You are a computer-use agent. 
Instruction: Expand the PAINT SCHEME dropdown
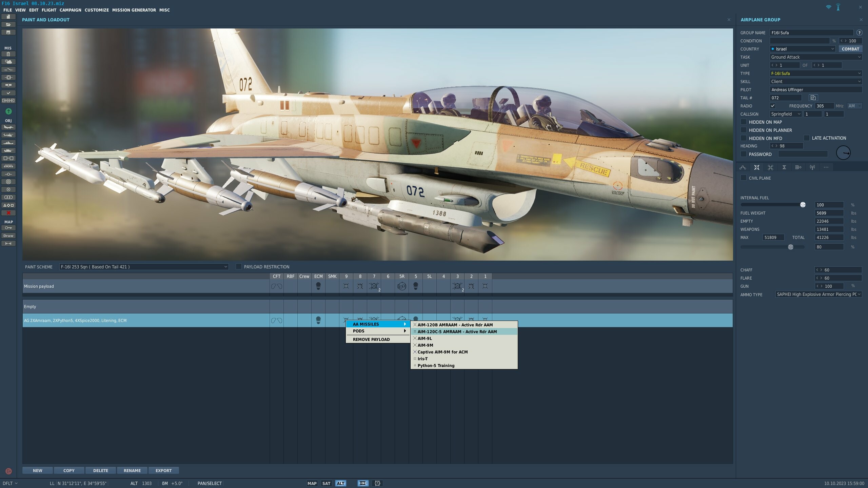coord(144,267)
